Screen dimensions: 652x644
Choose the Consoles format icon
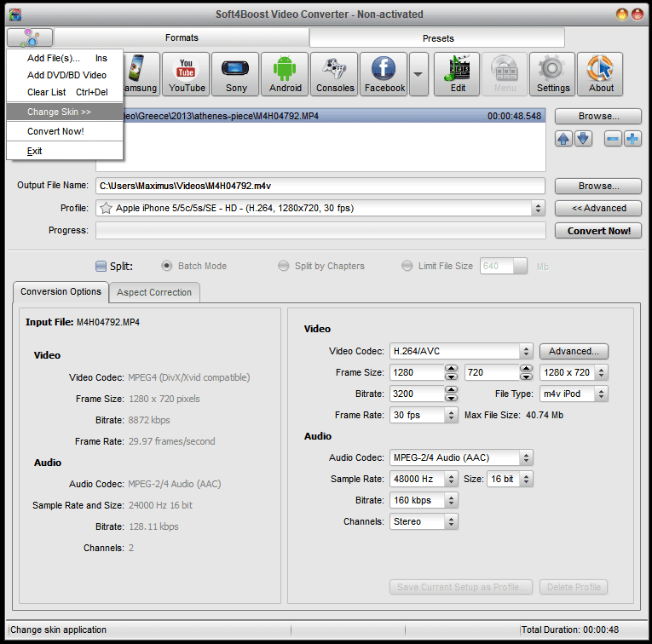pyautogui.click(x=334, y=74)
